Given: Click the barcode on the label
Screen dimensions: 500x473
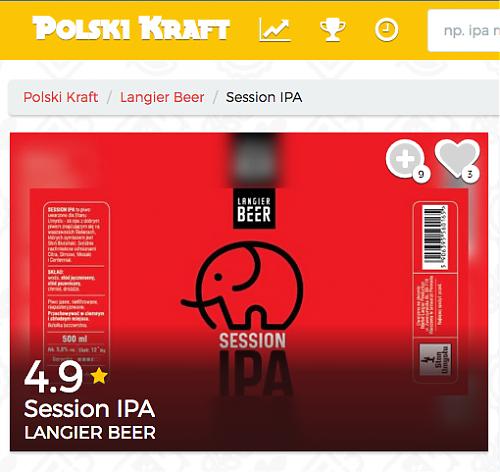Looking at the screenshot, I should point(435,237).
